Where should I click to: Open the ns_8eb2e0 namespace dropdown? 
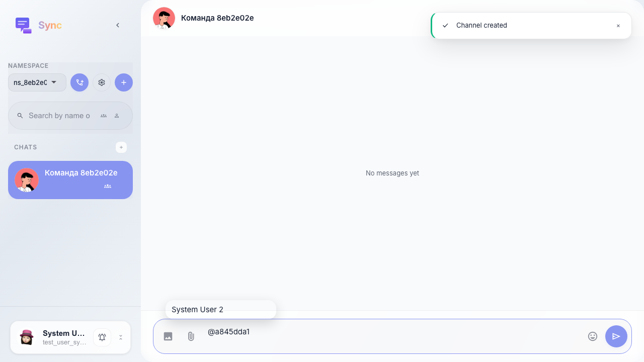point(37,82)
